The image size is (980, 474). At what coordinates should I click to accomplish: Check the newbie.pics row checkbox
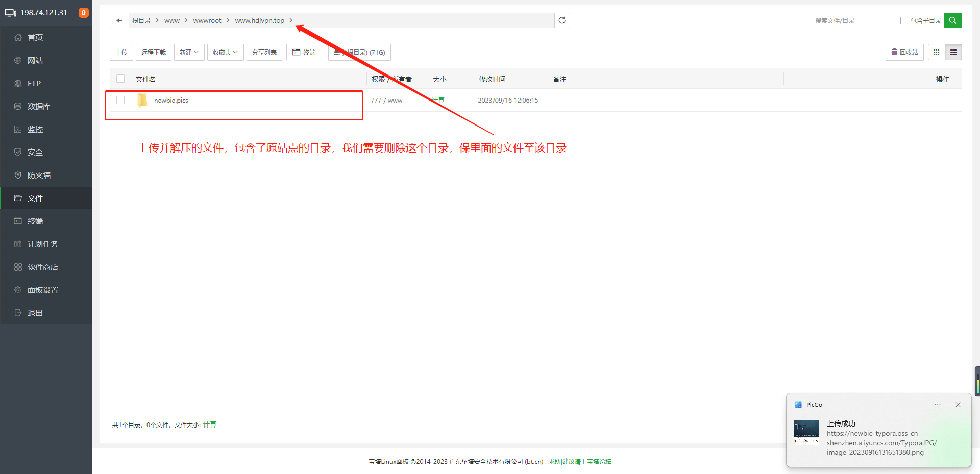(120, 100)
